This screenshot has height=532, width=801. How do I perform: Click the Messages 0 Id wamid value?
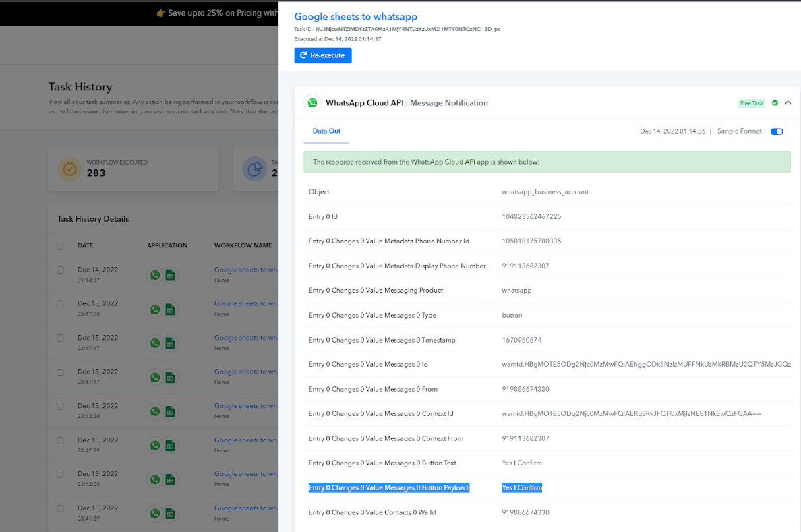coord(646,364)
